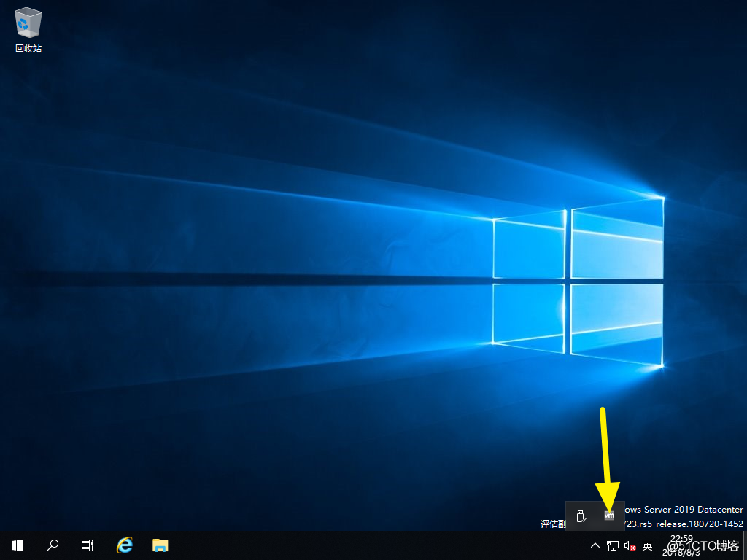
Task: Open the Windows Start menu
Action: [x=18, y=545]
